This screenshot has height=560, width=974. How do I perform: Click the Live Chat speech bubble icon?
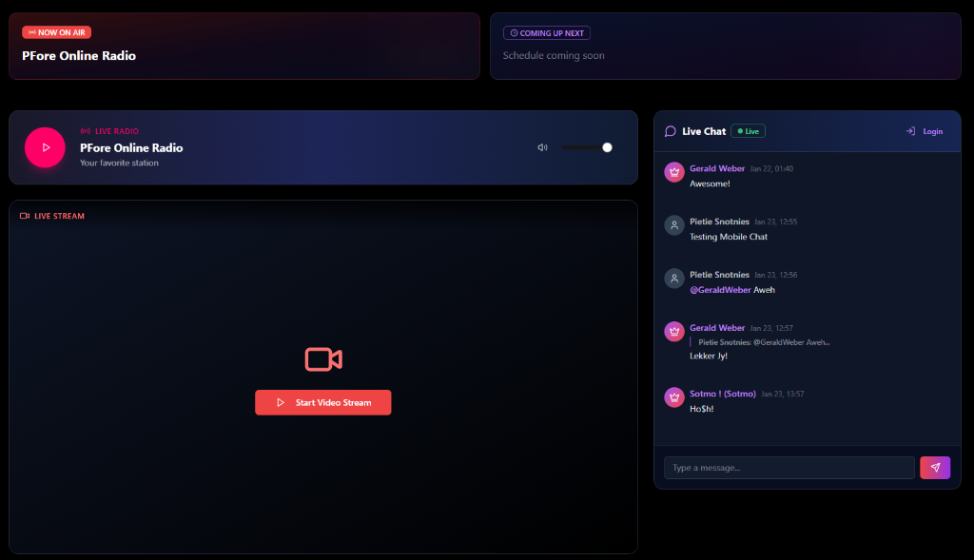671,131
